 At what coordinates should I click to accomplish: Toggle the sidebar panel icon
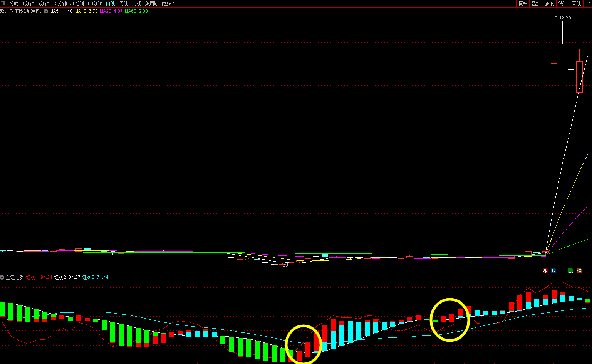pos(3,3)
